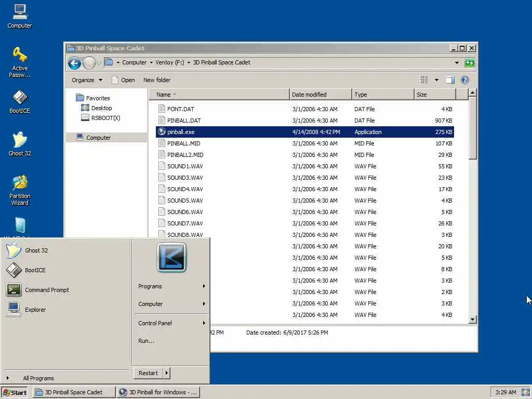Click New folder in the toolbar

157,80
